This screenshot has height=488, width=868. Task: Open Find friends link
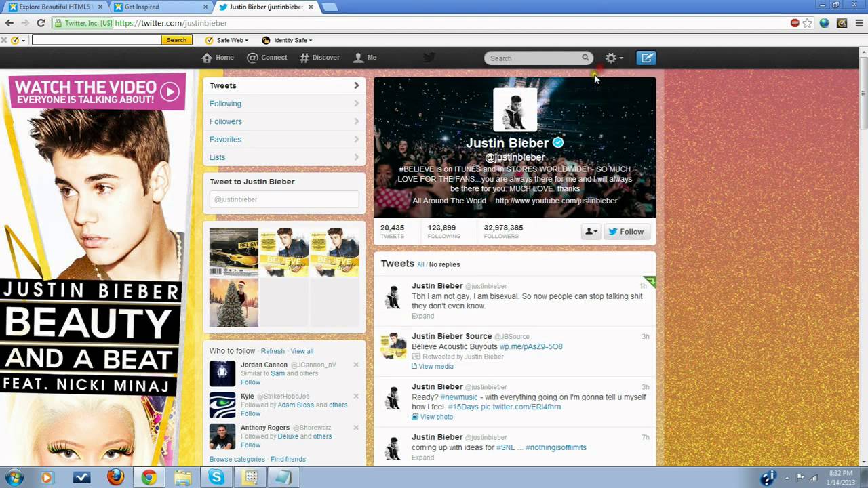pos(288,459)
